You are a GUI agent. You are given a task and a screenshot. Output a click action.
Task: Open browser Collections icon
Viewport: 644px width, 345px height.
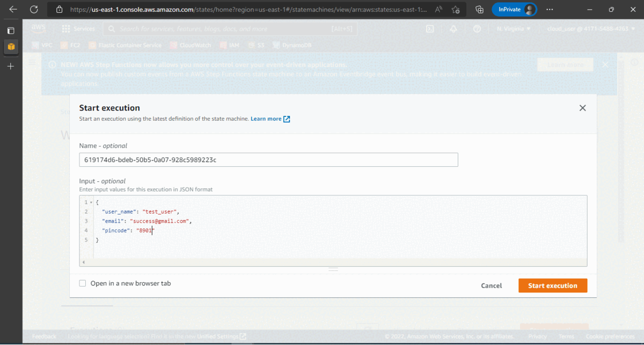point(480,10)
